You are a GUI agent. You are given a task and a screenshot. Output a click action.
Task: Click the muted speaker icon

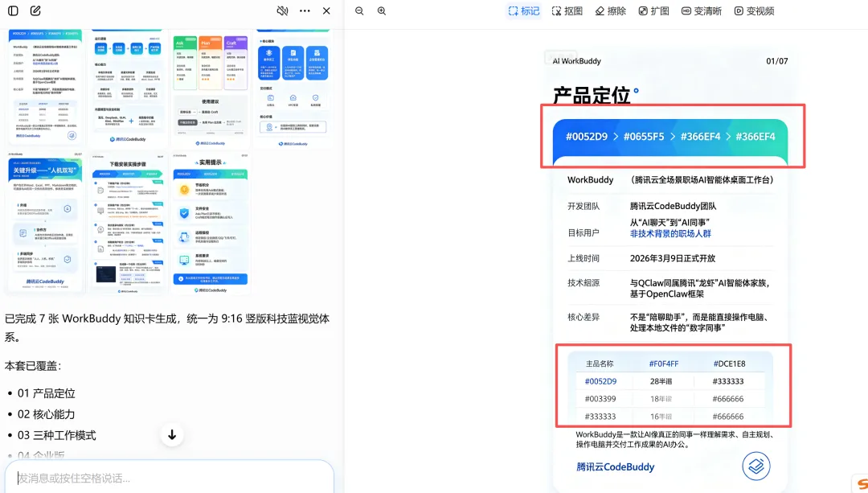click(282, 10)
